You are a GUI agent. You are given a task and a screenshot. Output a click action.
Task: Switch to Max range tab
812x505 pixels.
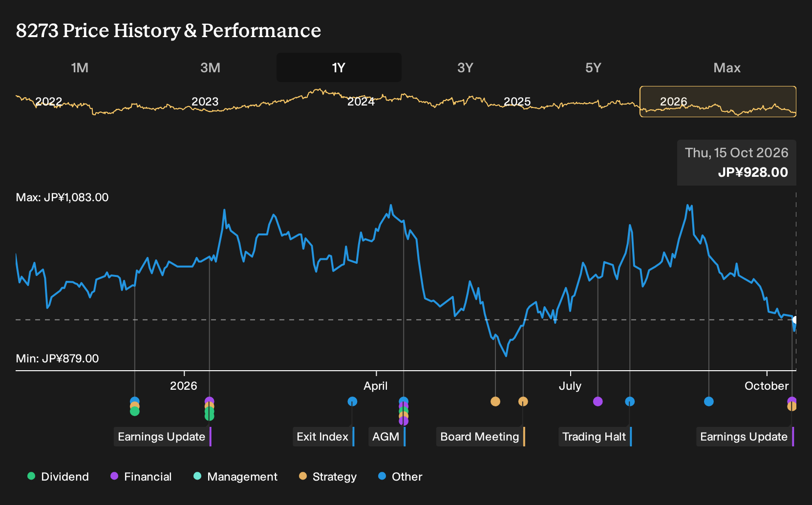coord(727,67)
